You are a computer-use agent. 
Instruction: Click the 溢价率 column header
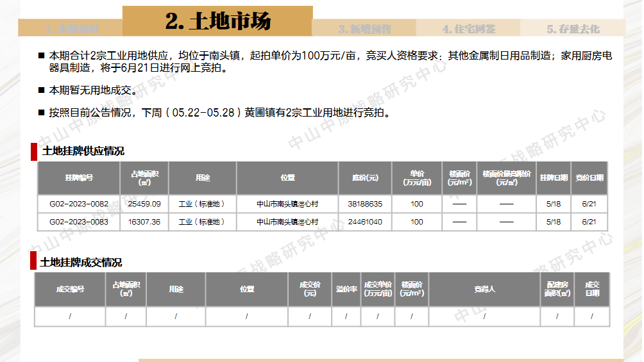point(346,289)
